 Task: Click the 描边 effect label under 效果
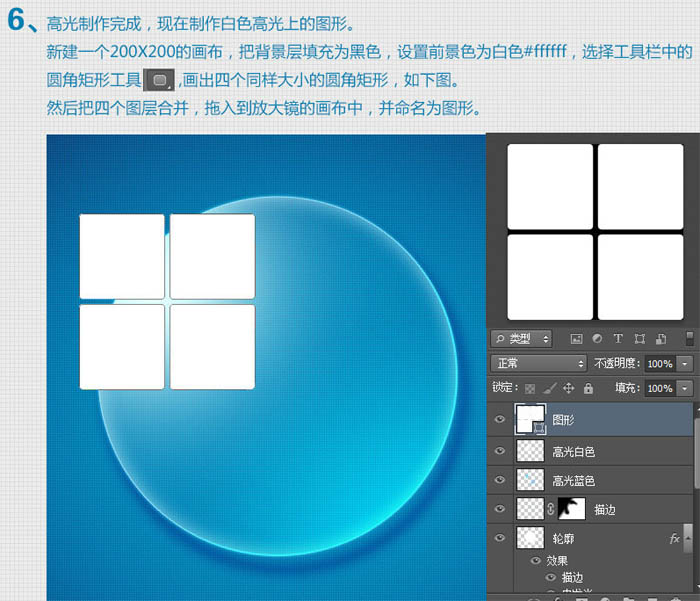[572, 578]
